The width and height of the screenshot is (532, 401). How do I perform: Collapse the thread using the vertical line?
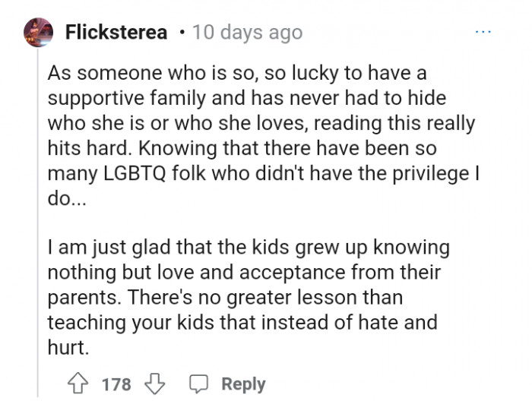click(37, 228)
